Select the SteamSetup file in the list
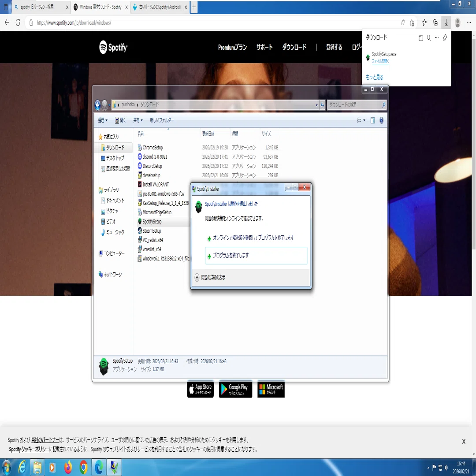 pos(149,231)
